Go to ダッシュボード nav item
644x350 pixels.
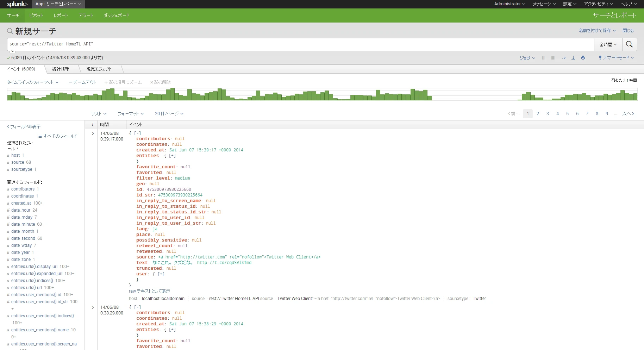116,15
